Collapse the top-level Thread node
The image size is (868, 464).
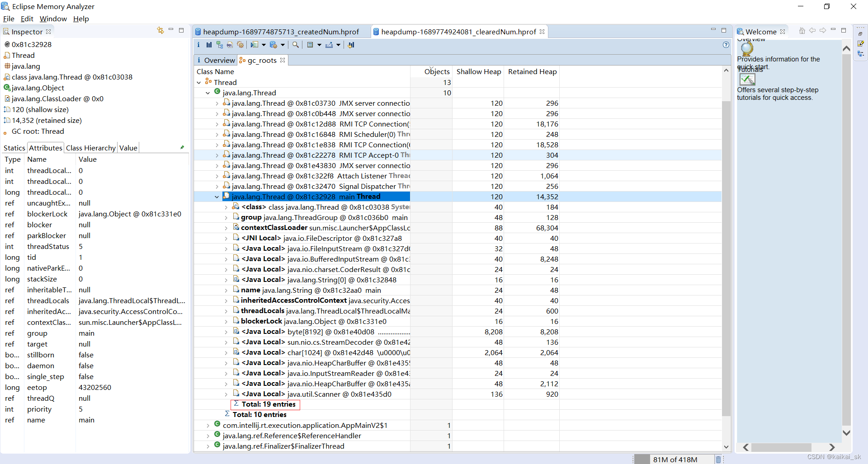click(x=199, y=83)
